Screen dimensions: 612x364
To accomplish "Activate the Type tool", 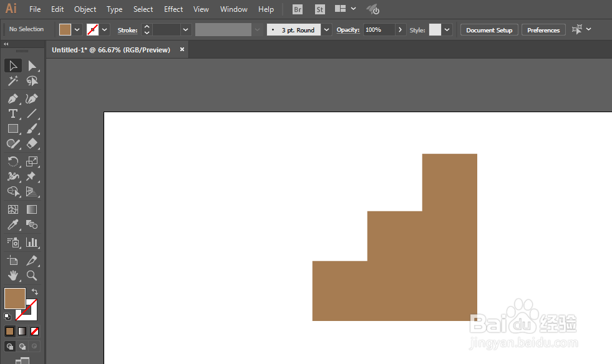I will pos(13,113).
